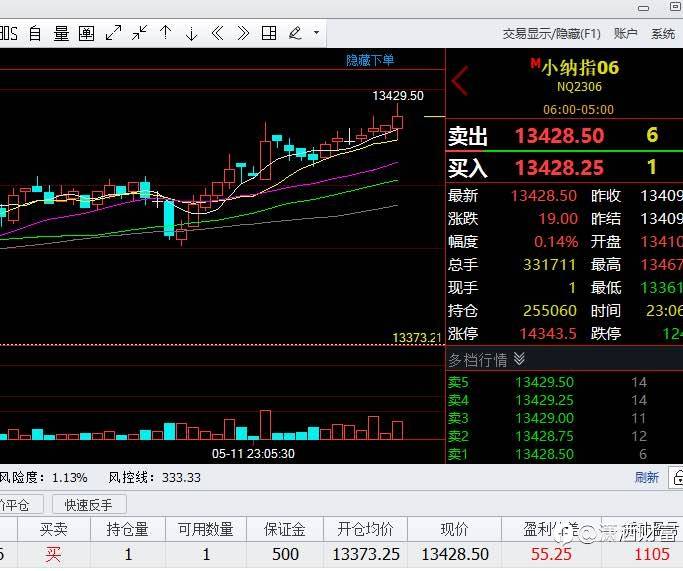Screen dimensions: 683x571
Task: Click the 风险度 value 1.13%
Action: (x=70, y=478)
